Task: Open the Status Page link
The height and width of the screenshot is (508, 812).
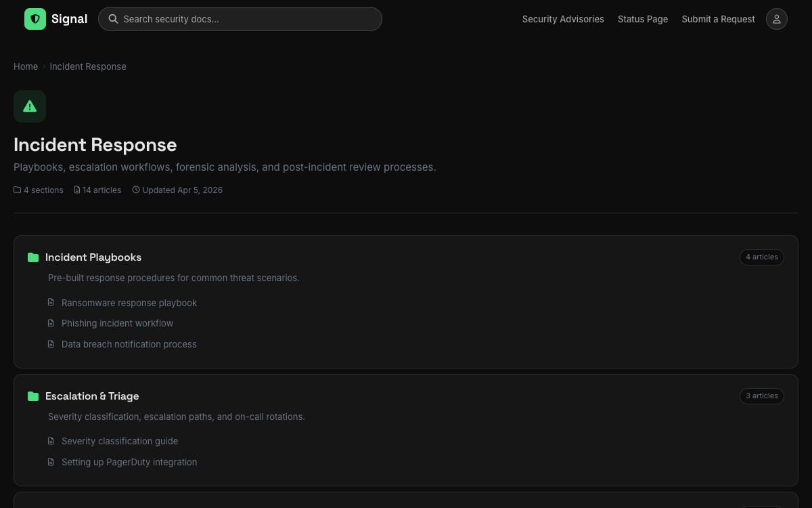Action: click(643, 19)
